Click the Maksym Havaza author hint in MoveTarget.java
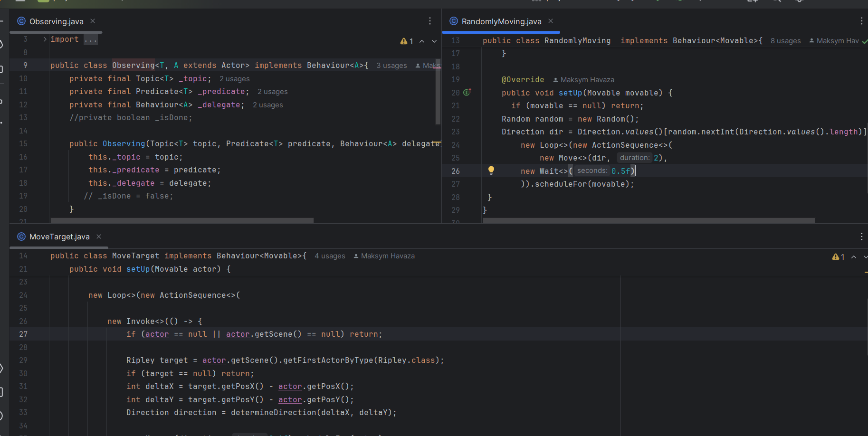 pyautogui.click(x=384, y=256)
